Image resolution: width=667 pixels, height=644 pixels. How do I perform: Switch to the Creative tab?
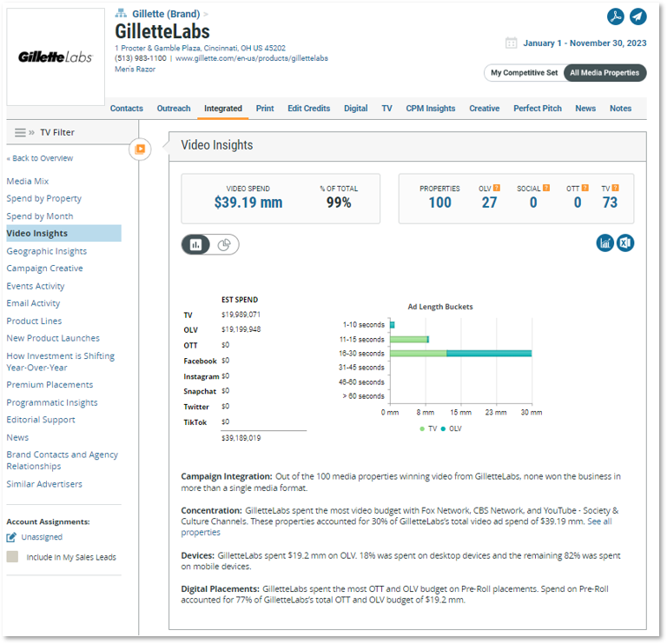pyautogui.click(x=484, y=109)
